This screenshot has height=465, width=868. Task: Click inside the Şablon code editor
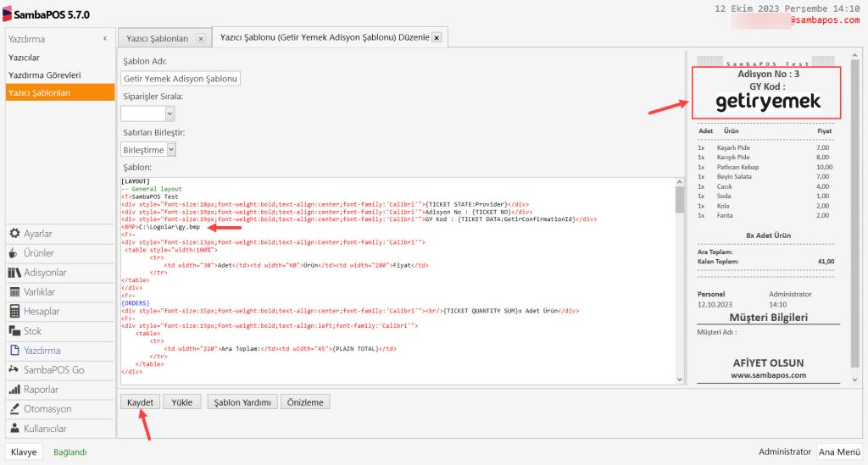pos(398,281)
